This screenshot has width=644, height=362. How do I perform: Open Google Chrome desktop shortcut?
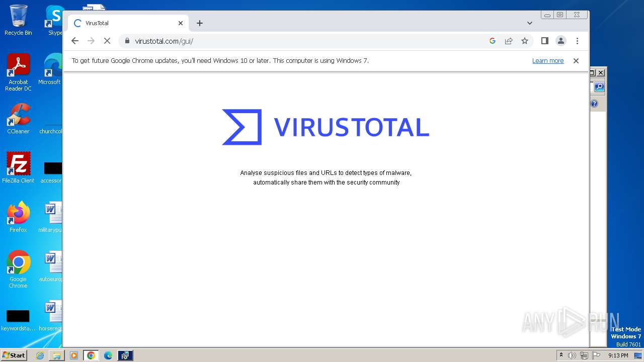pyautogui.click(x=18, y=269)
